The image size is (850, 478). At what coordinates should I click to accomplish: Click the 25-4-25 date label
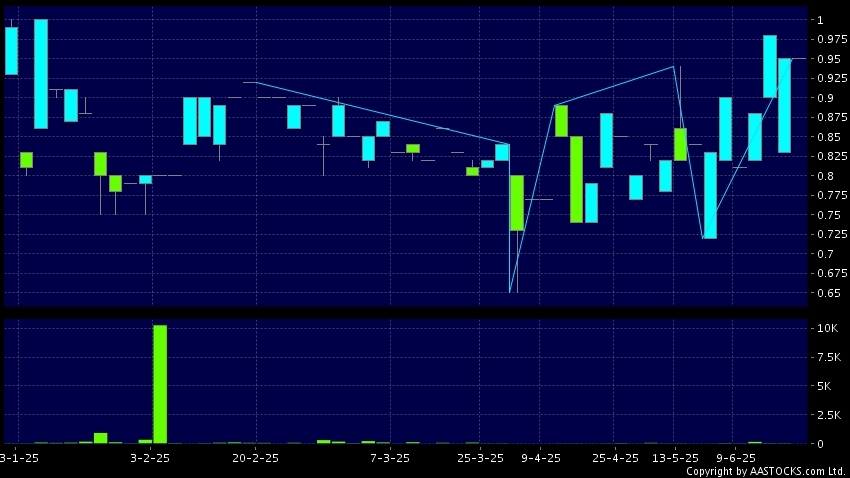point(615,458)
